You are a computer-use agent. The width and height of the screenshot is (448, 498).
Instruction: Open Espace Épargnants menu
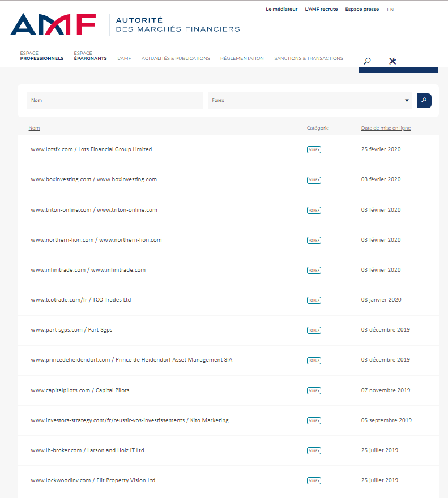click(90, 56)
